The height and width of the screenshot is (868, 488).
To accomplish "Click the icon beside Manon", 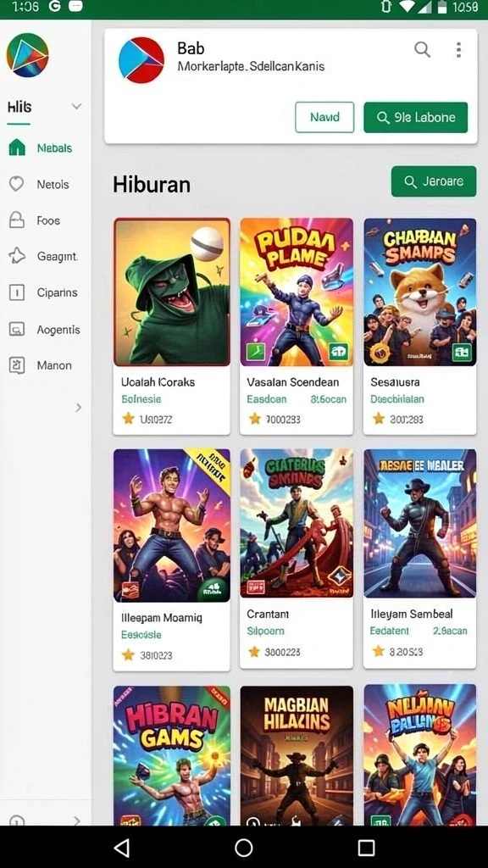I will click(x=17, y=365).
